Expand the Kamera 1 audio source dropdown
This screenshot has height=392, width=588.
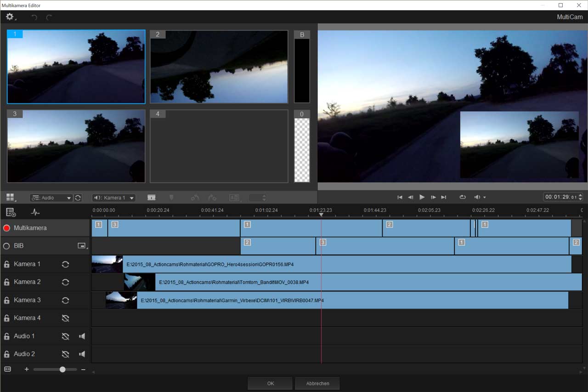(113, 198)
